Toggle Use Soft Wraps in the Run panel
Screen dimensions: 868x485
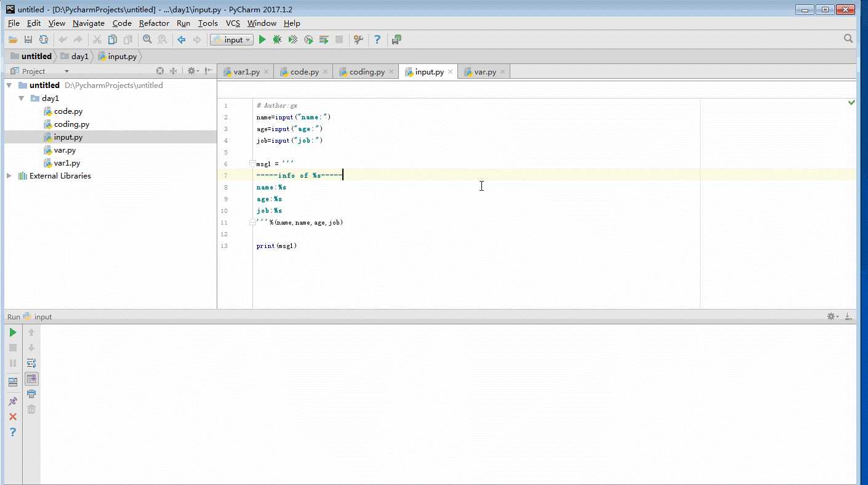click(x=31, y=363)
